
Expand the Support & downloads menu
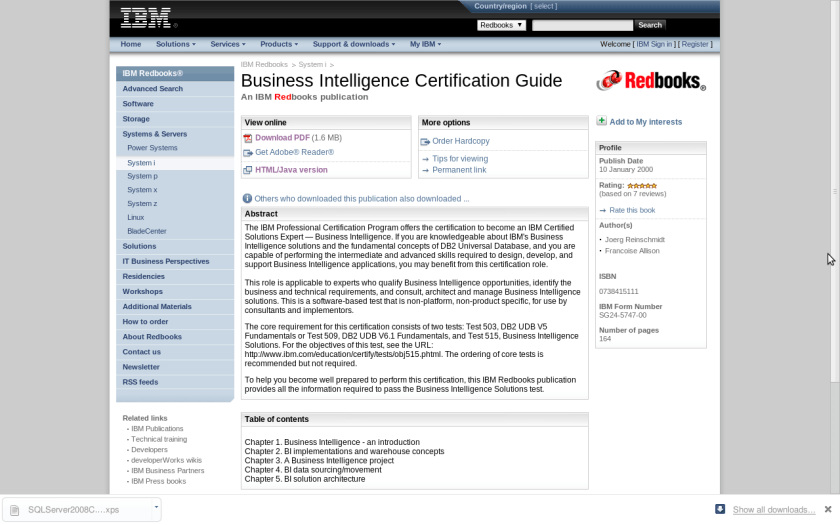354,44
